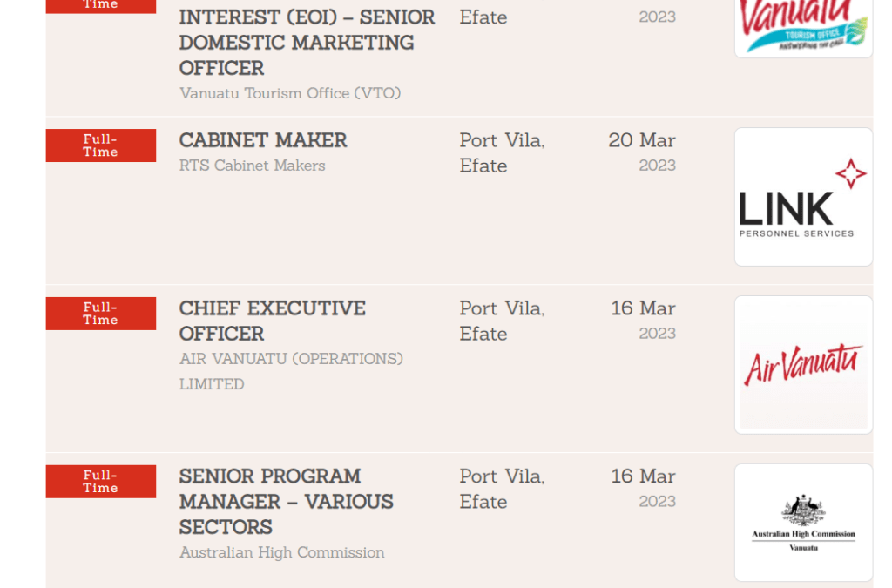
Task: Click 16 Mar 2023 date on CEO listing
Action: tap(643, 320)
